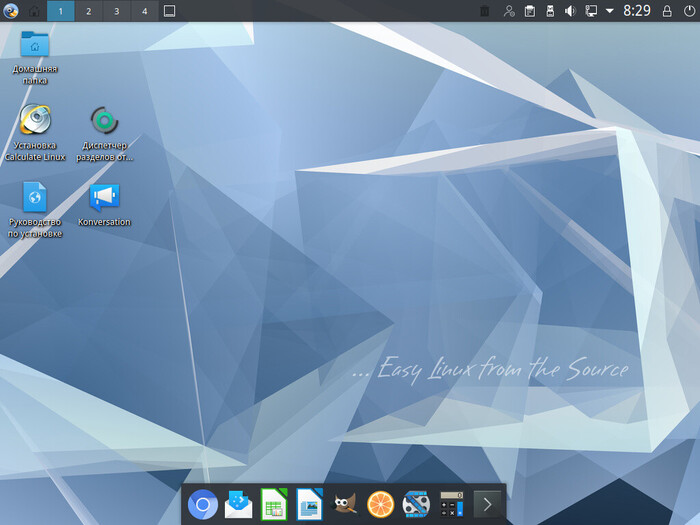Switch to virtual desktop 2
Screen dimensions: 700x525
pyautogui.click(x=88, y=11)
